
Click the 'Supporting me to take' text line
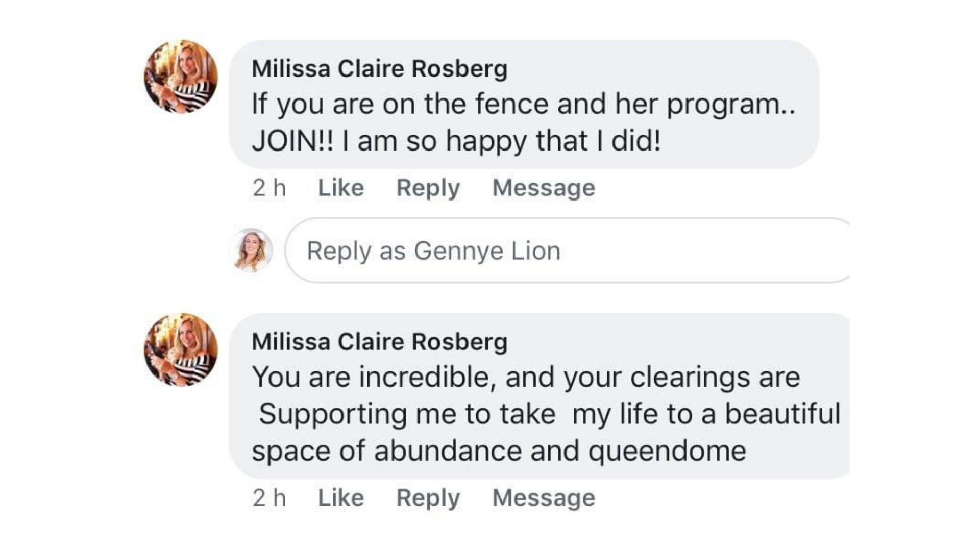click(x=549, y=414)
